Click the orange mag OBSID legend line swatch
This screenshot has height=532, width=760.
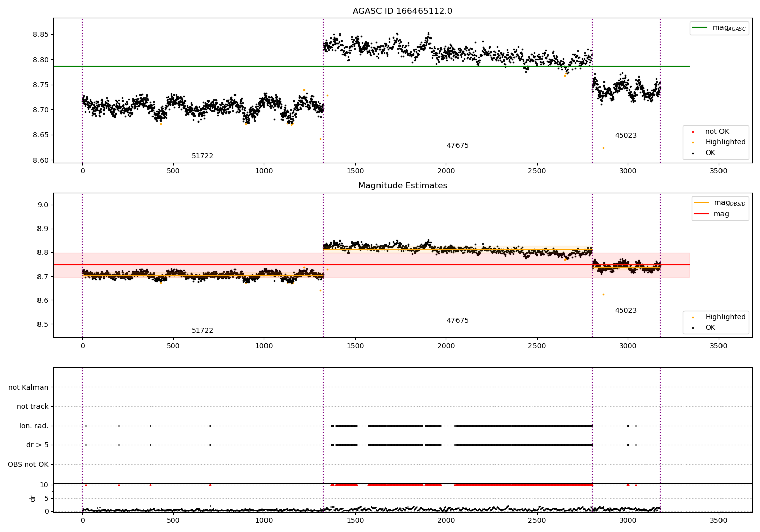point(702,202)
